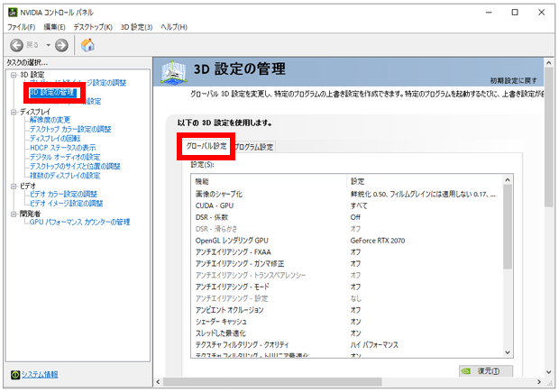Click the システム情報 icon at bottom left
559x392 pixels.
pos(15,375)
